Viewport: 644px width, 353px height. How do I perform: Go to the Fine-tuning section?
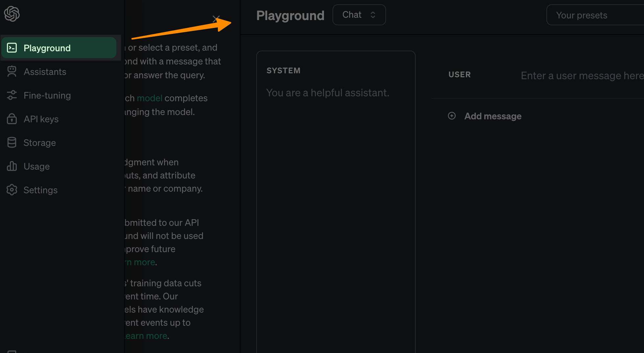[47, 95]
